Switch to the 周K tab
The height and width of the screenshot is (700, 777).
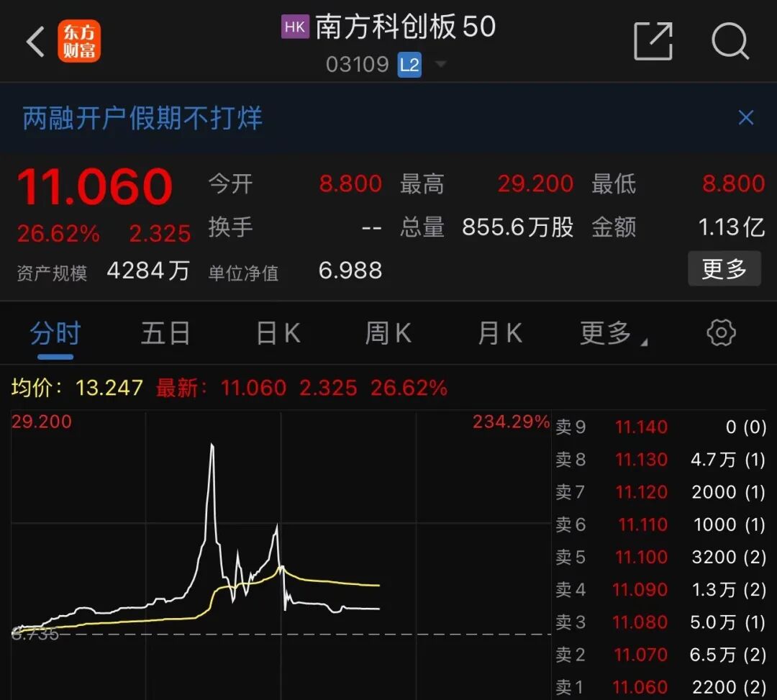(x=388, y=333)
